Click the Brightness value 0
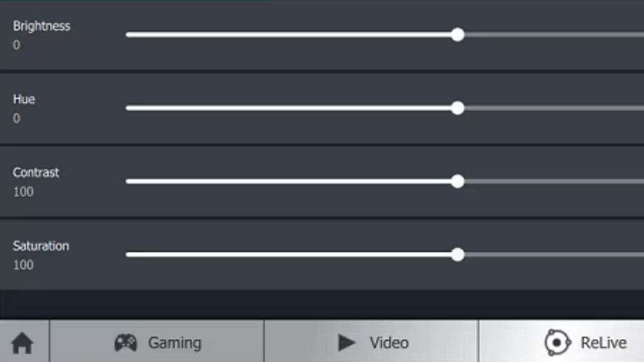Viewport: 644px width, 362px height. point(17,45)
